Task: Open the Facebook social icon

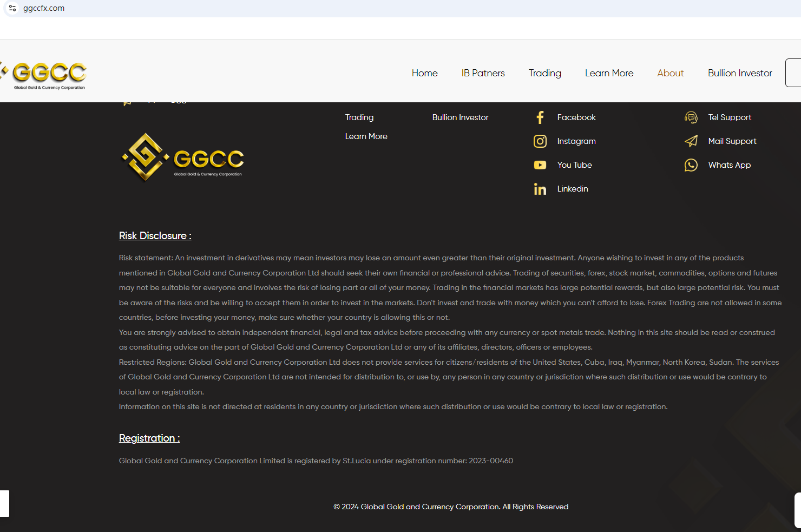Action: (x=540, y=117)
